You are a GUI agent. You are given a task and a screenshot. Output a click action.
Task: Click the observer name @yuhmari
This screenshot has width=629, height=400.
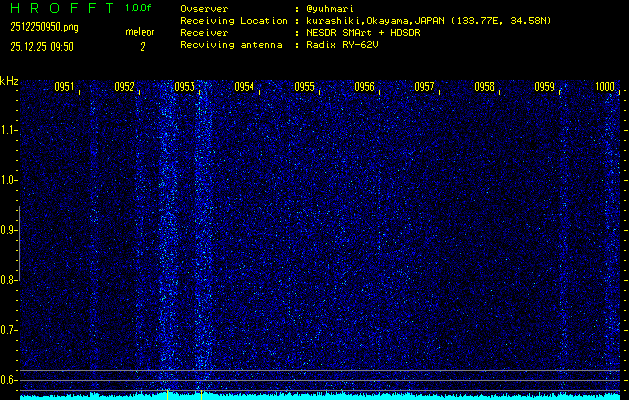[330, 9]
